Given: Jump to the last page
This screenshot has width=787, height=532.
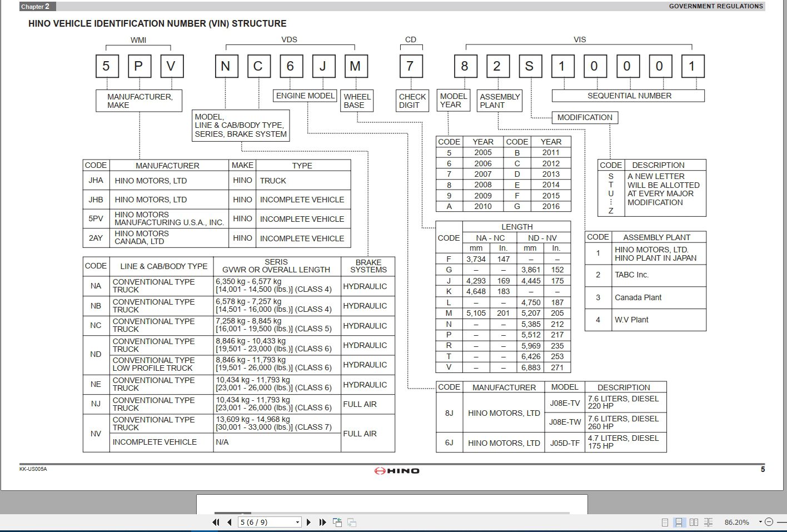Looking at the screenshot, I should pyautogui.click(x=322, y=522).
